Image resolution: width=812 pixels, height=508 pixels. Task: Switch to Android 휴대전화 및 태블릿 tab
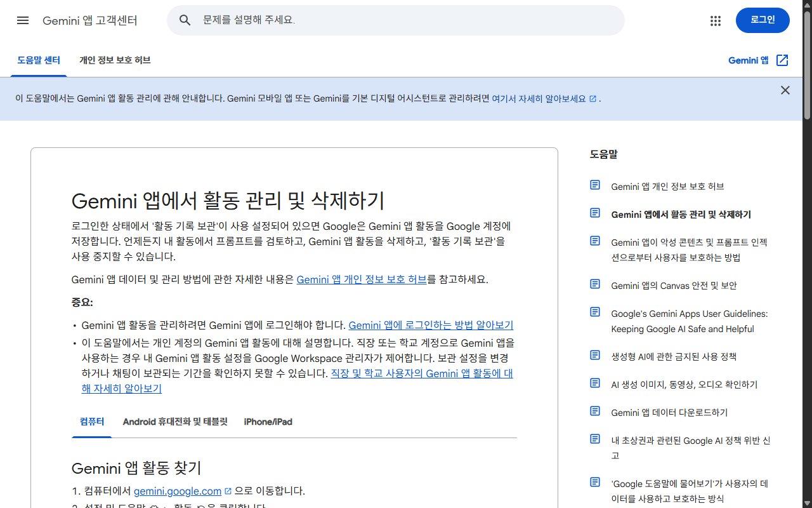click(x=175, y=422)
